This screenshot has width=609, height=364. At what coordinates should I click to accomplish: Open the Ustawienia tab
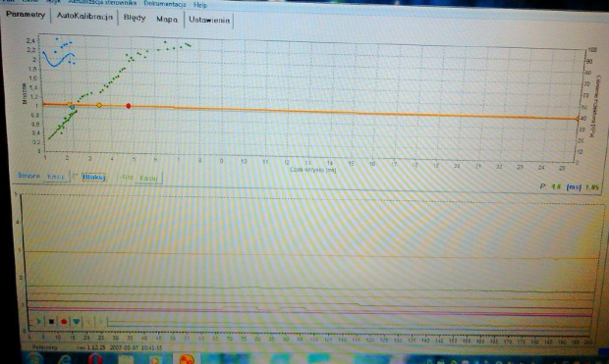coord(209,20)
